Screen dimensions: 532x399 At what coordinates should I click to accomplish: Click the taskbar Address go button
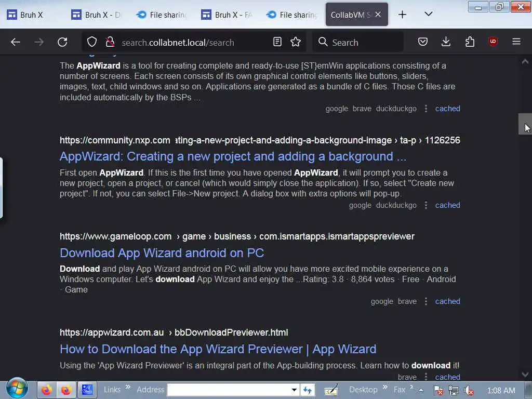[x=308, y=390]
